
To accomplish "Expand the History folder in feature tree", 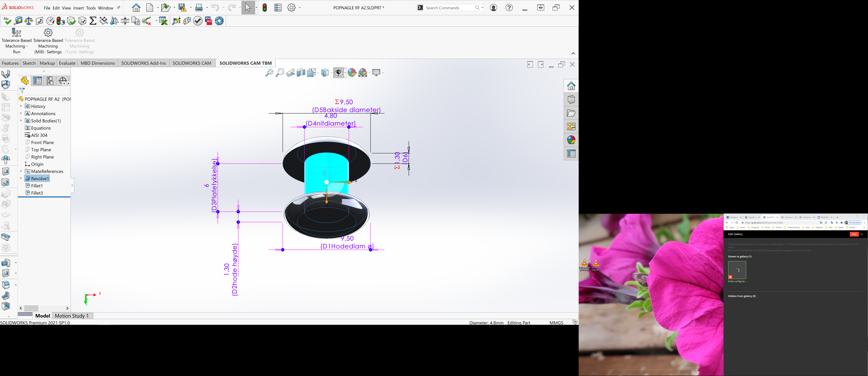I will tap(21, 106).
